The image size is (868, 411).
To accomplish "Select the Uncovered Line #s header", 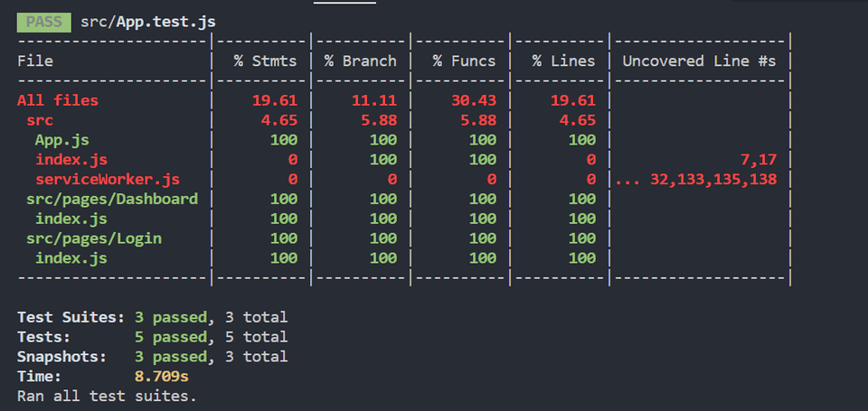I will point(699,61).
